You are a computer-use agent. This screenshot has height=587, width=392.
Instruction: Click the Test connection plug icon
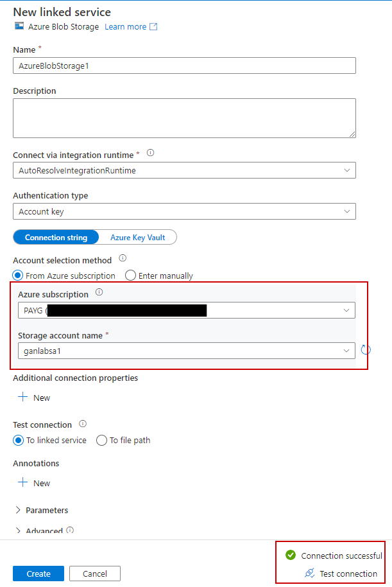309,574
